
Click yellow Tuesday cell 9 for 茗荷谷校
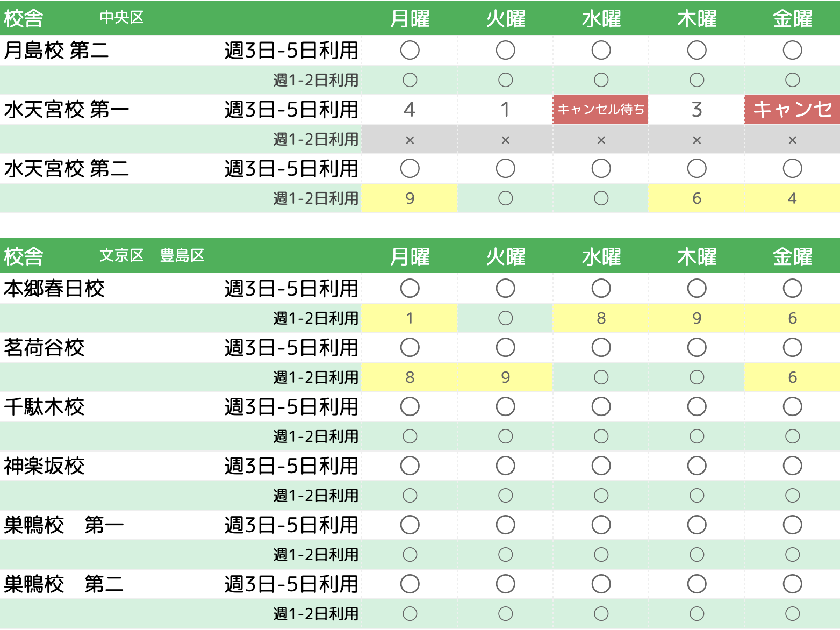pyautogui.click(x=505, y=377)
